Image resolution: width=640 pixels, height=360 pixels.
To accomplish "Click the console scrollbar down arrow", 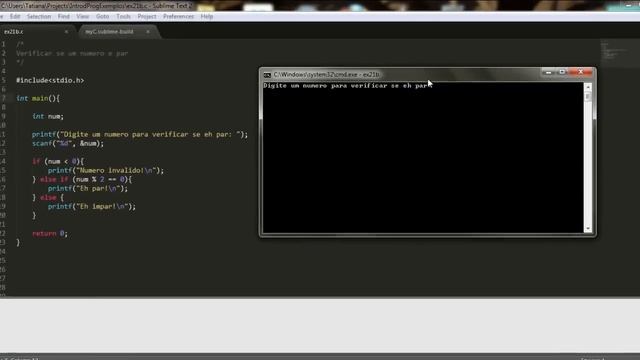I will tap(588, 229).
